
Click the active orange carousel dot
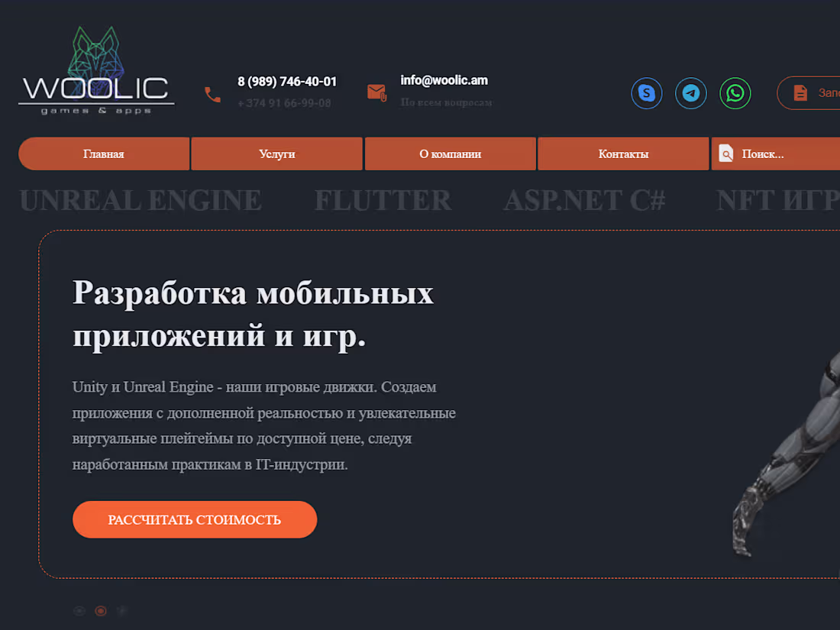coord(100,610)
